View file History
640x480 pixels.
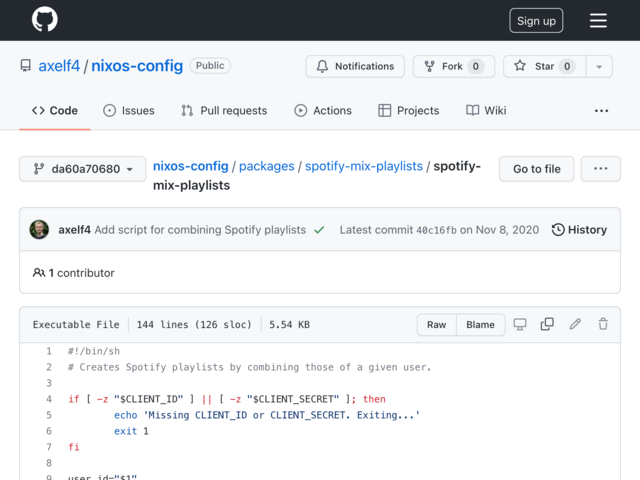click(x=579, y=230)
